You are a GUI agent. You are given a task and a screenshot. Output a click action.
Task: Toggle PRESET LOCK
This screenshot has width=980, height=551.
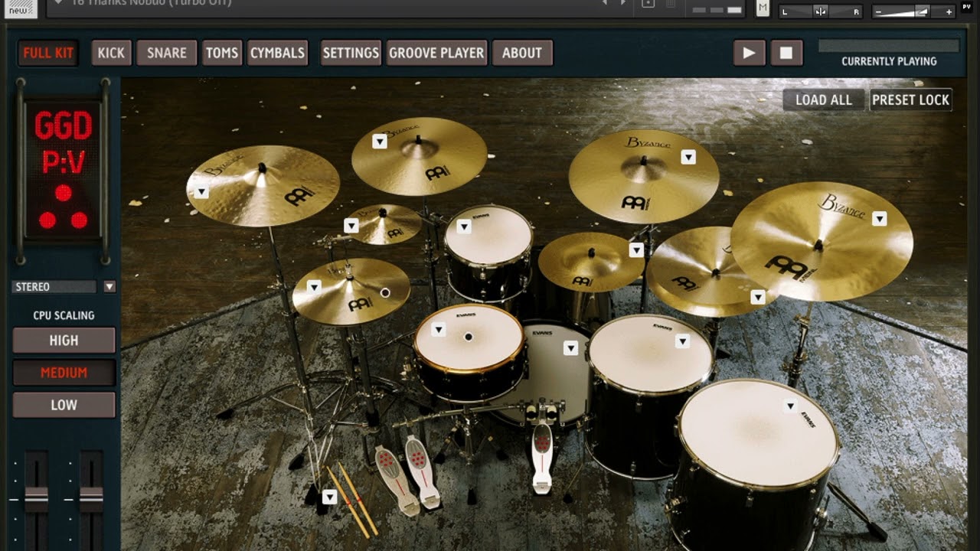click(910, 99)
